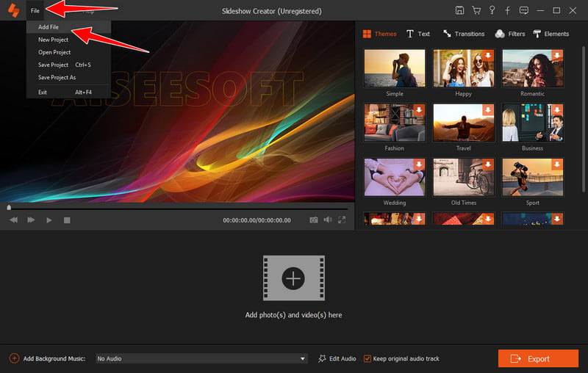Mute the preview volume speaker icon
Viewport: 588px width, 373px height.
pos(328,220)
